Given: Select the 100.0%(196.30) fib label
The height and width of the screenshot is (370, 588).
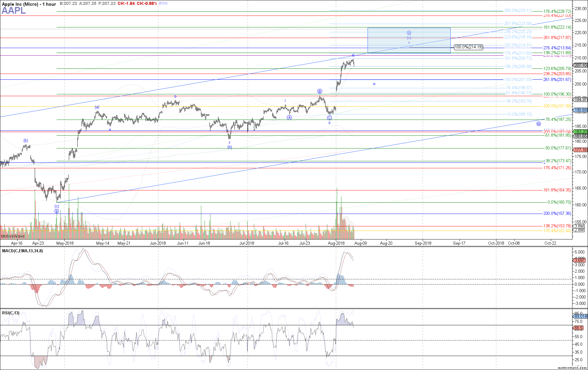Looking at the screenshot, I should click(557, 94).
